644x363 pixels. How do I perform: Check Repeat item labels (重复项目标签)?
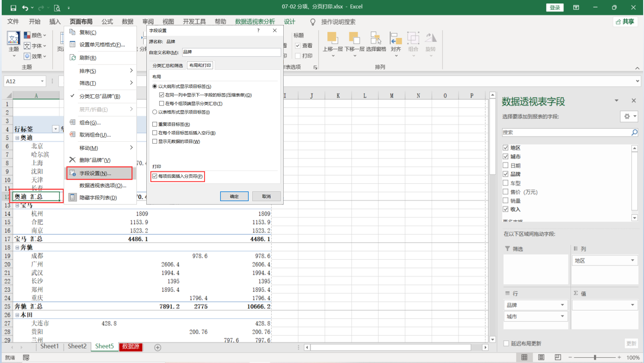155,124
